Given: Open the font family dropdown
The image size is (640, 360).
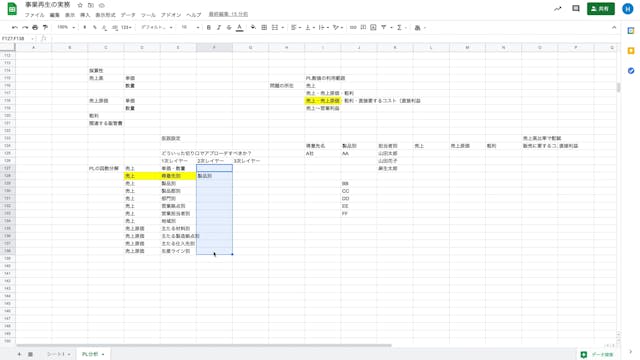Looking at the screenshot, I should point(157,27).
